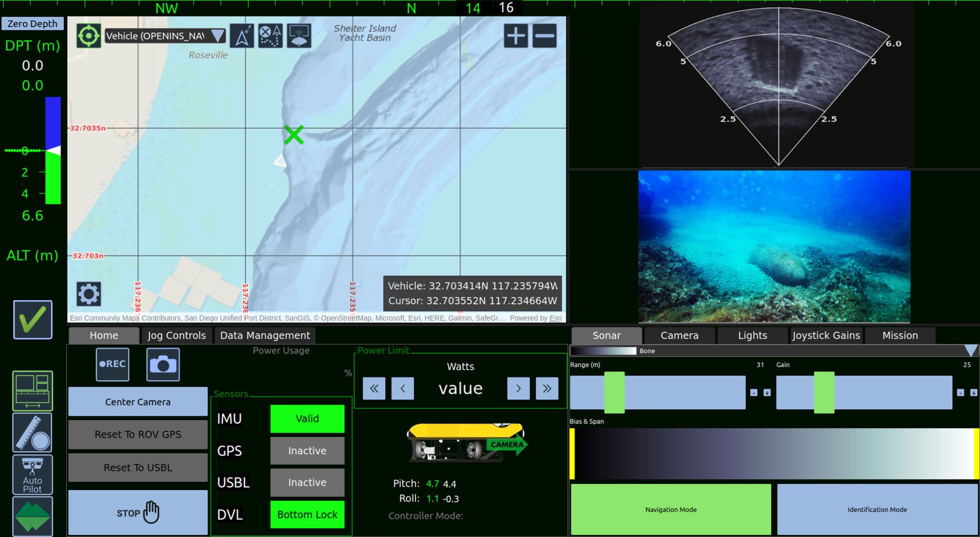Click the REC recording icon
The image size is (980, 537).
click(112, 364)
